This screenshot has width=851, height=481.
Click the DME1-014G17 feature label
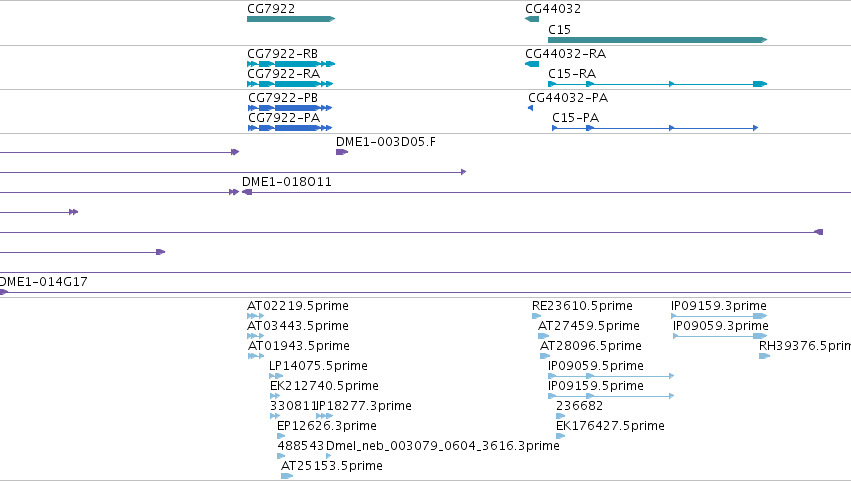click(x=43, y=282)
